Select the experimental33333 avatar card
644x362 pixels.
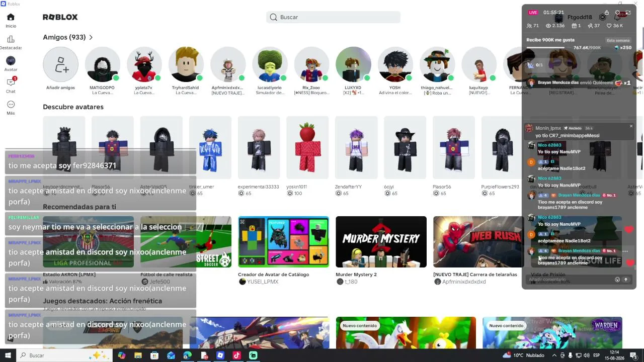259,147
